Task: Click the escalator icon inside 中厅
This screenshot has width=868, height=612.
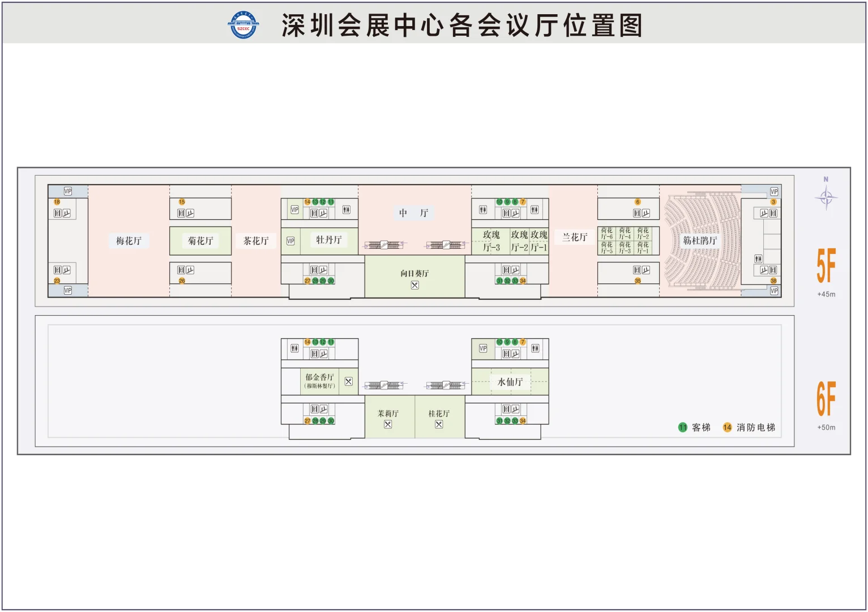Action: point(384,244)
